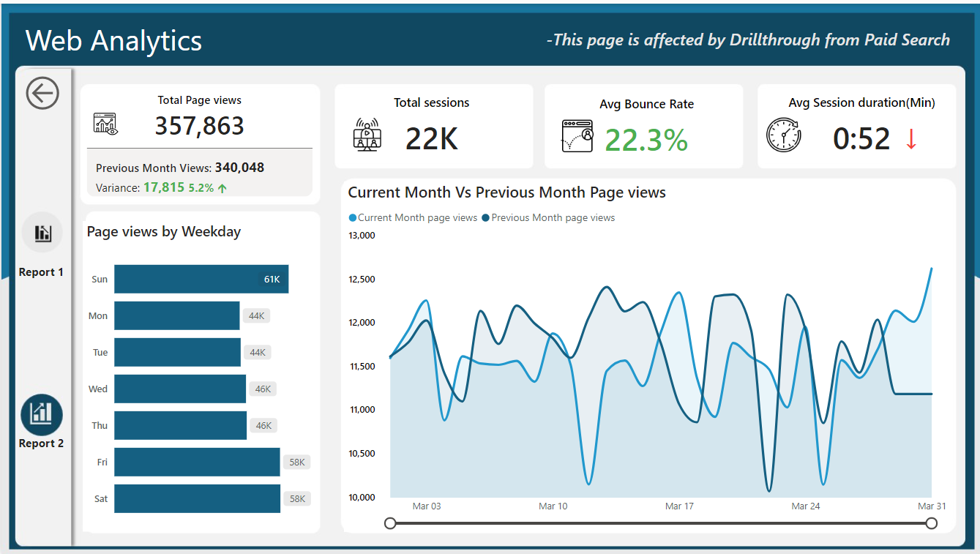Open Report 1 page navigation icon
Image resolution: width=980 pixels, height=554 pixels.
coord(42,233)
